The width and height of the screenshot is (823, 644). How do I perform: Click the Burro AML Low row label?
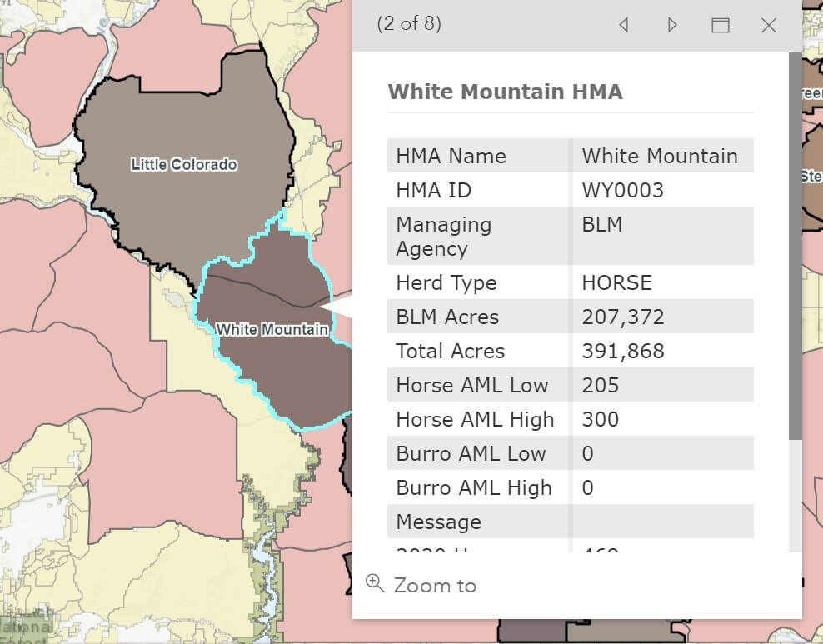[471, 453]
